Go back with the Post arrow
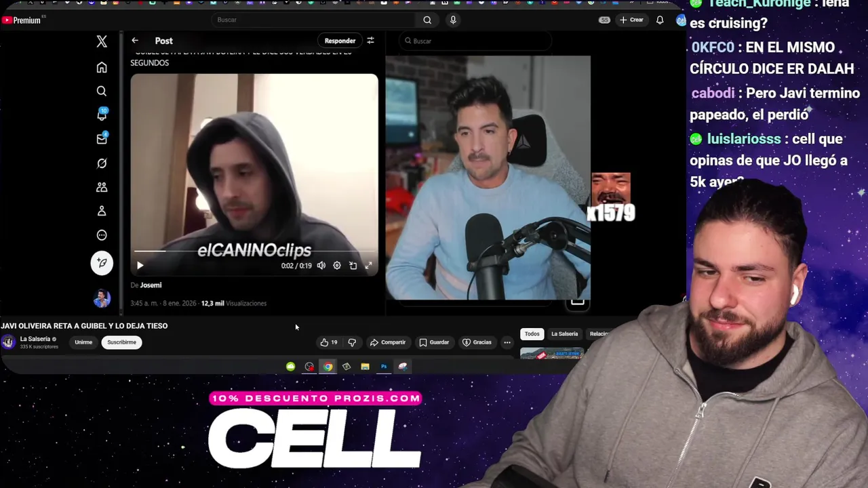The image size is (868, 488). [135, 41]
